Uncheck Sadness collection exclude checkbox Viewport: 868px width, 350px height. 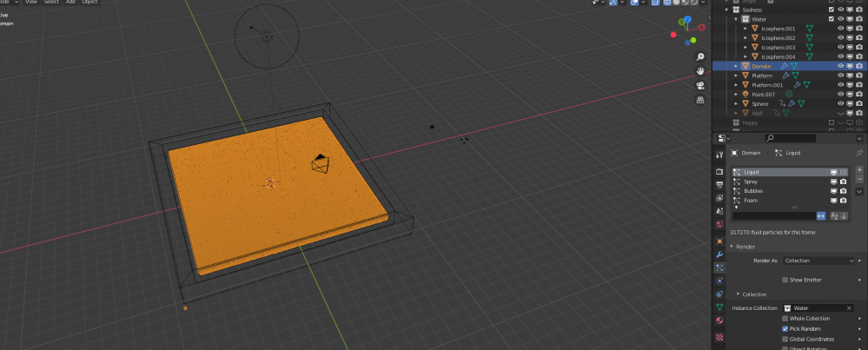(x=831, y=10)
